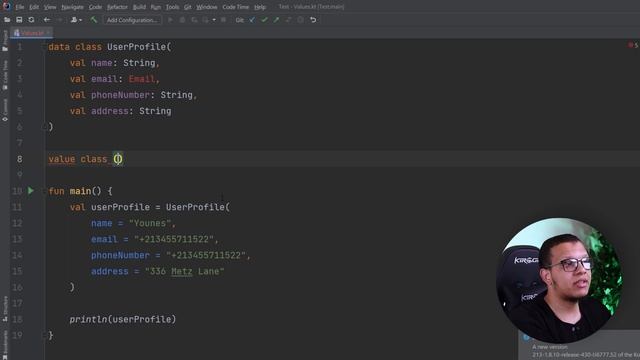Click the Git Commit green checkmark
The image size is (640, 360).
point(264,20)
